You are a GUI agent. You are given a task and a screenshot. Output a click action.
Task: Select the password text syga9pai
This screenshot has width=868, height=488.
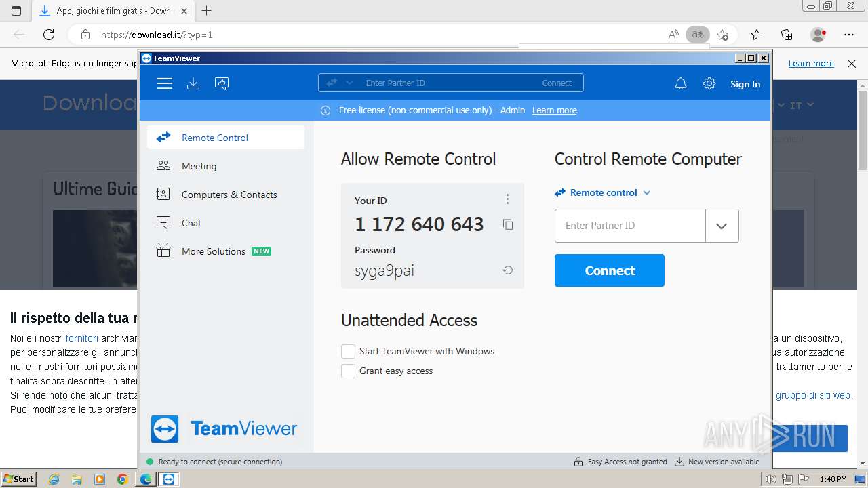pyautogui.click(x=384, y=271)
